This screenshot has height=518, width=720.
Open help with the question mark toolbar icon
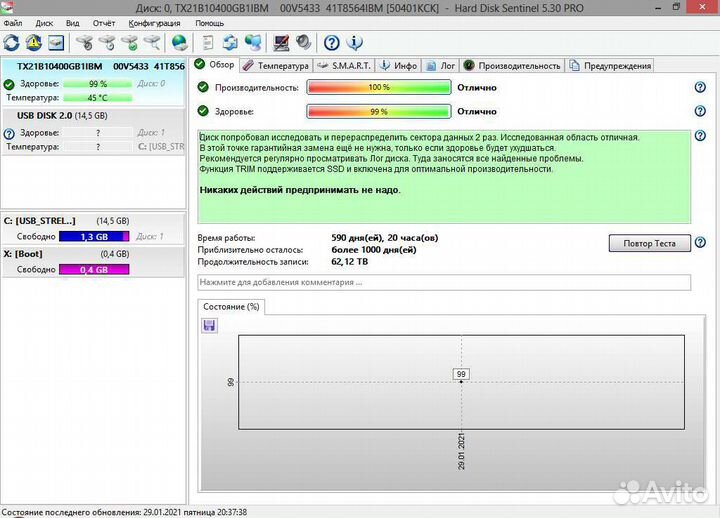point(332,43)
